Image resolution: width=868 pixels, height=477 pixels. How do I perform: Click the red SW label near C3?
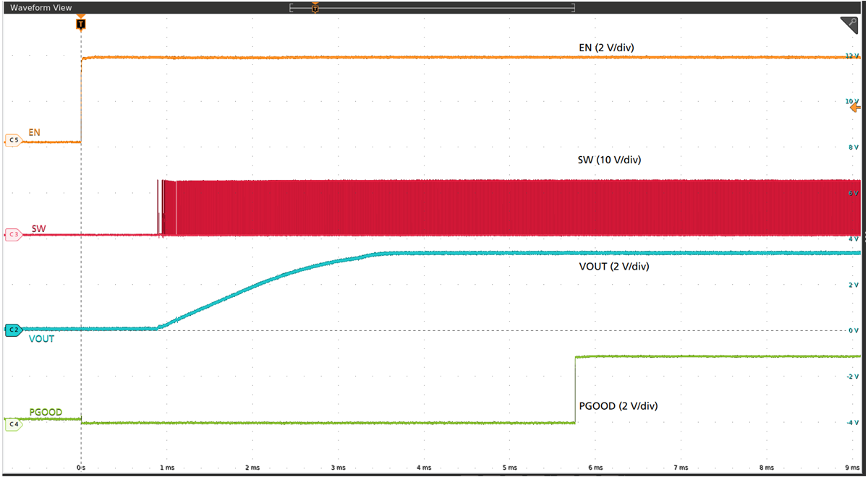click(x=38, y=228)
